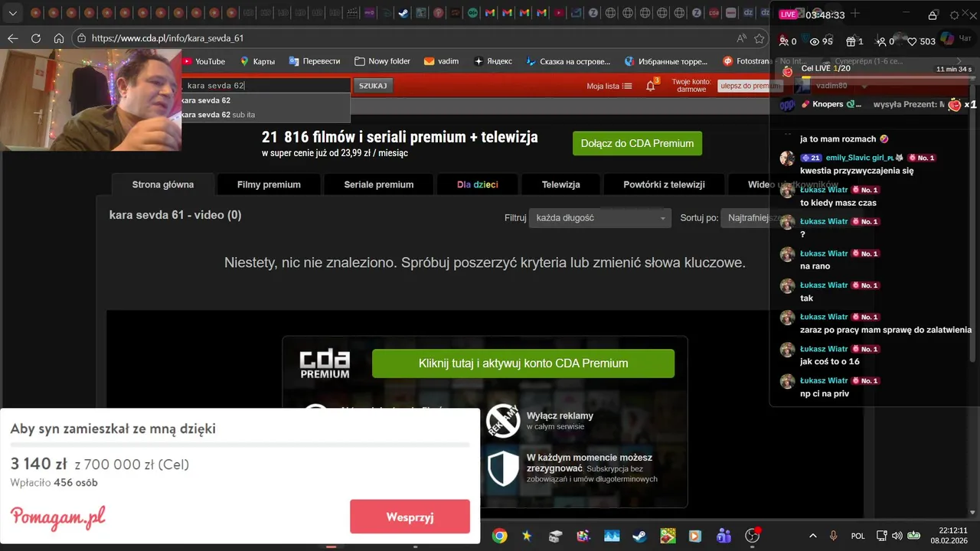
Task: Open the volume control in system tray
Action: pyautogui.click(x=897, y=536)
